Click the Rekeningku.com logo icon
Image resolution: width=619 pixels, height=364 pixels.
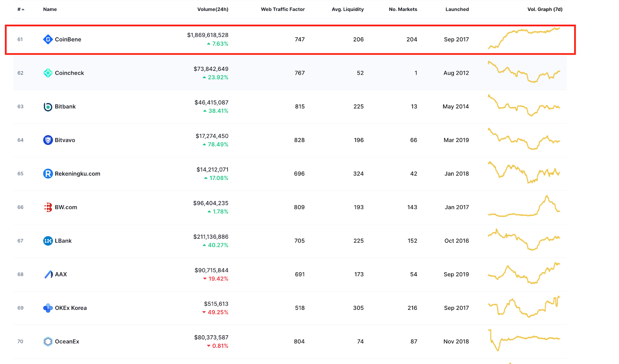48,174
